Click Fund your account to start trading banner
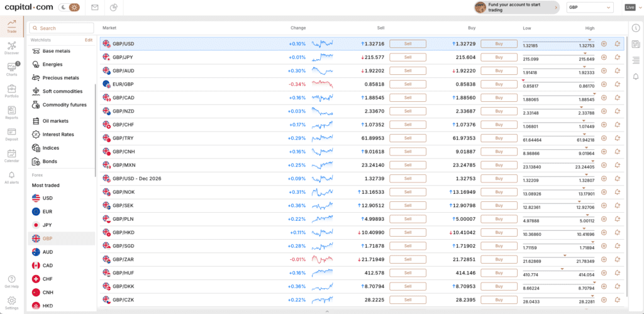 pos(517,8)
